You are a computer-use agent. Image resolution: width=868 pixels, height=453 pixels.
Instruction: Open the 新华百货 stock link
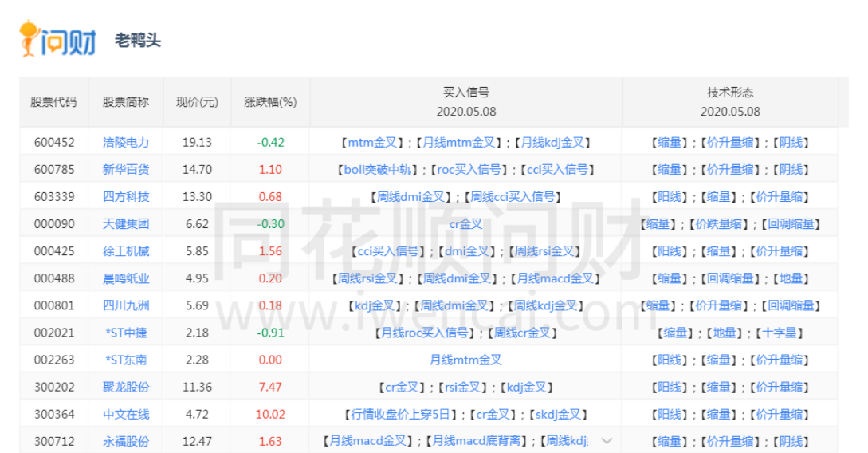(x=126, y=169)
